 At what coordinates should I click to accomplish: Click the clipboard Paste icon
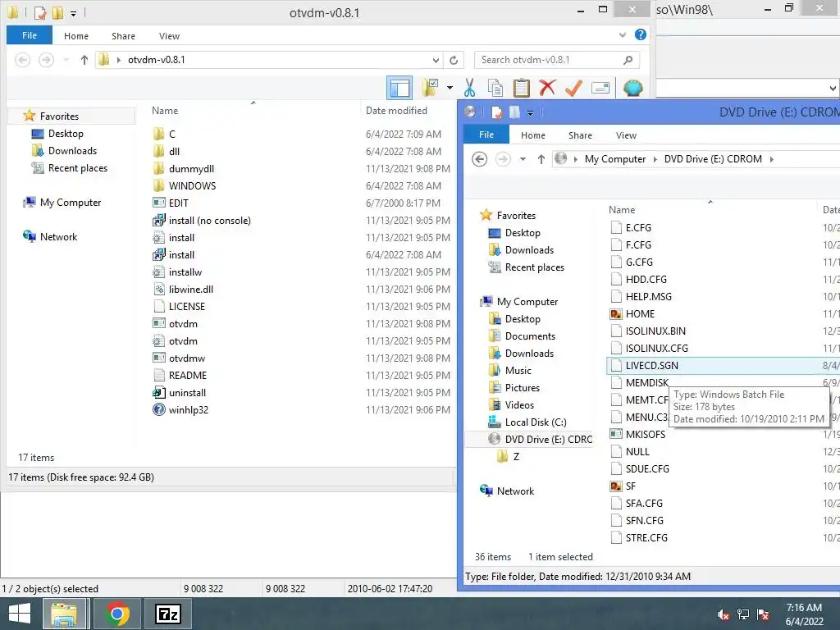point(521,87)
